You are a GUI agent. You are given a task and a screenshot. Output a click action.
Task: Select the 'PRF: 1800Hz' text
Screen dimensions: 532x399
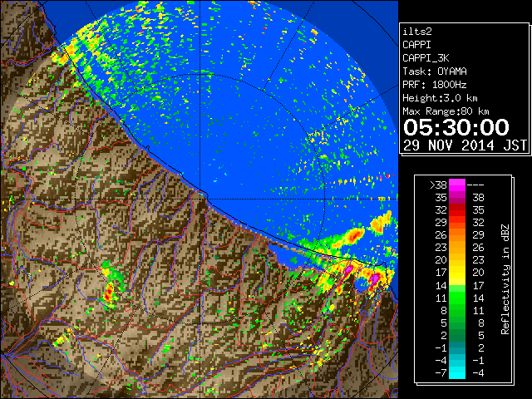[x=435, y=85]
